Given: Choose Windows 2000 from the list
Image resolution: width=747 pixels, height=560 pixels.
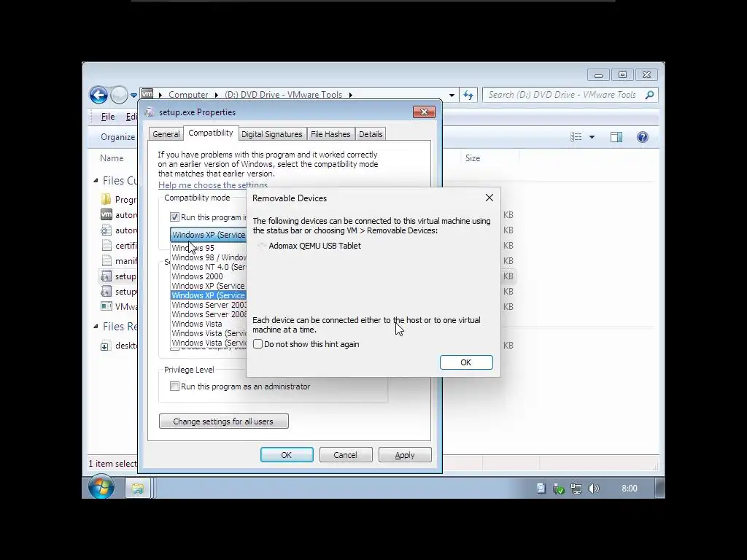Looking at the screenshot, I should coord(208,276).
